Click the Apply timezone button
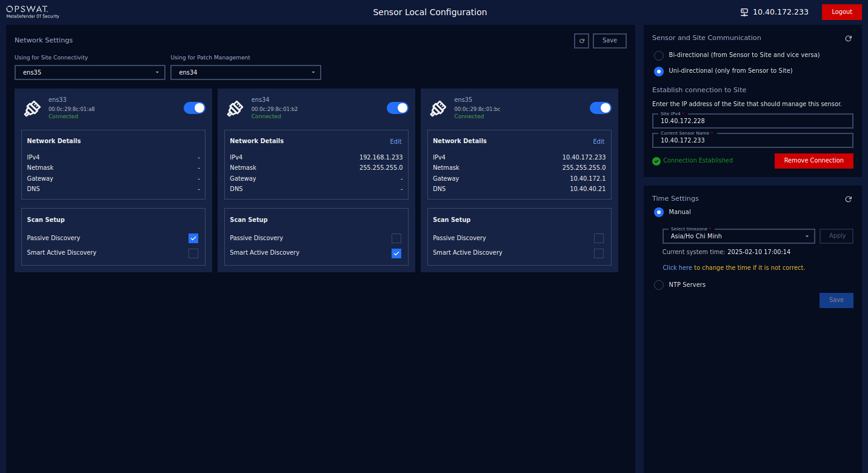The width and height of the screenshot is (868, 473). tap(836, 236)
